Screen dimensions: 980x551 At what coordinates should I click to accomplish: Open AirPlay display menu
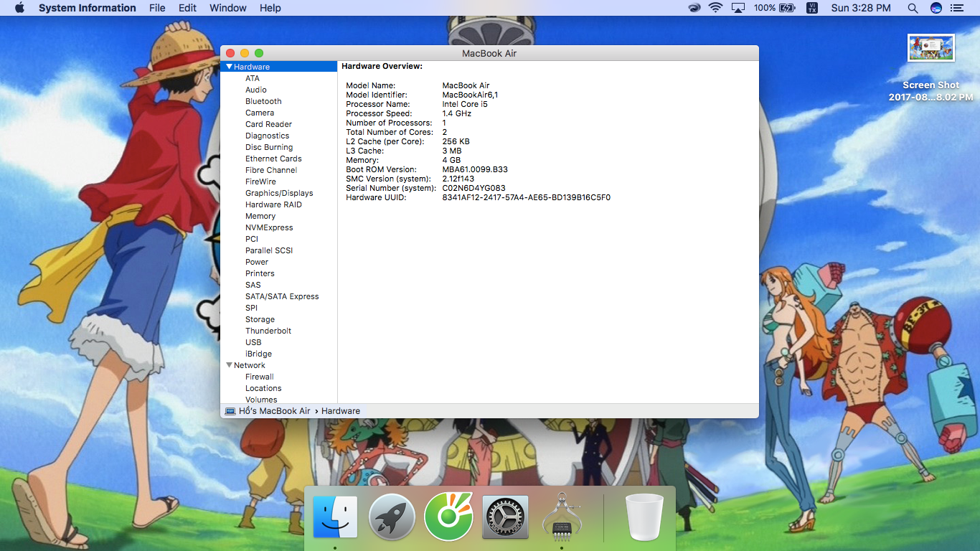point(738,8)
